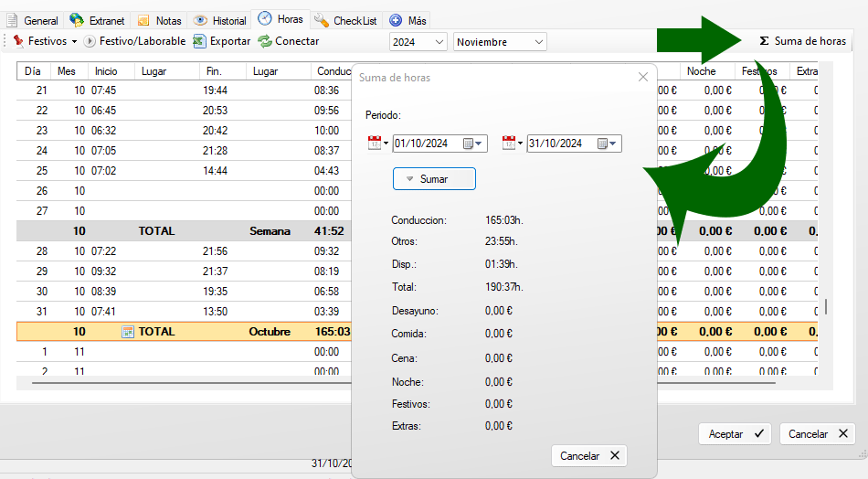Switch to the General tab
Image resolution: width=868 pixels, height=479 pixels.
click(x=33, y=20)
